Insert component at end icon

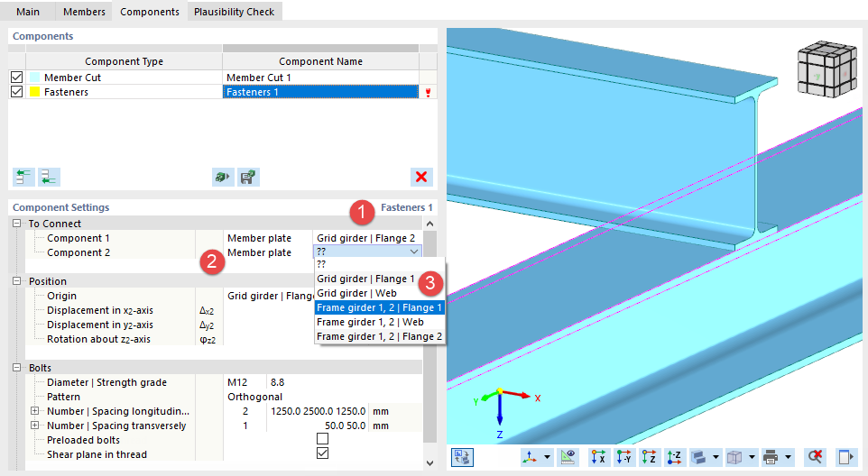click(x=49, y=177)
